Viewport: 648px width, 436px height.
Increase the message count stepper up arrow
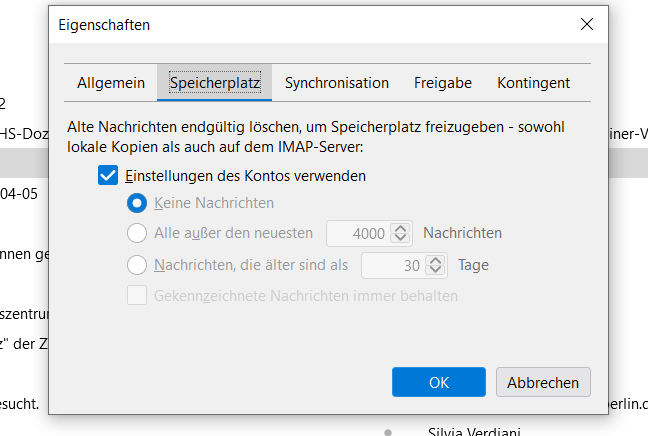pyautogui.click(x=401, y=228)
